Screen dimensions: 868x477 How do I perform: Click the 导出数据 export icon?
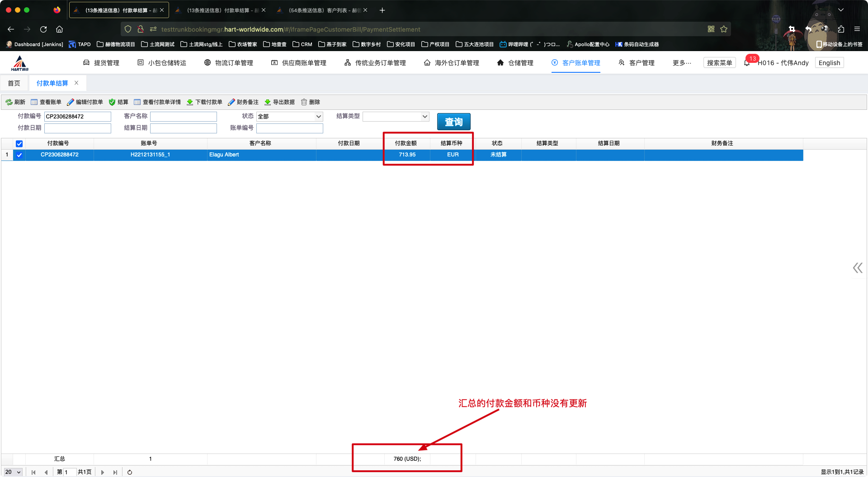click(268, 102)
